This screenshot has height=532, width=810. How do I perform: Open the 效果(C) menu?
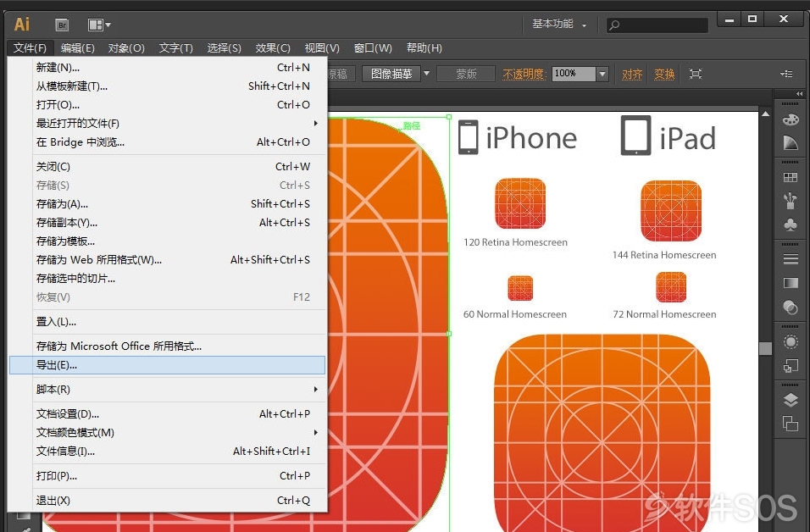click(272, 48)
